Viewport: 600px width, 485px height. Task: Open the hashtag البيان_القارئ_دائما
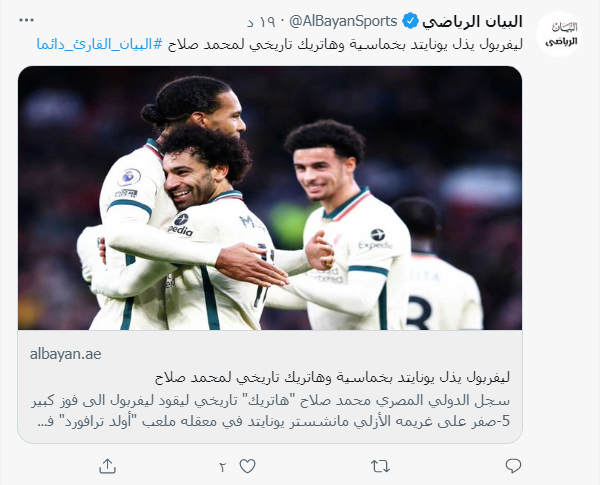tap(100, 44)
